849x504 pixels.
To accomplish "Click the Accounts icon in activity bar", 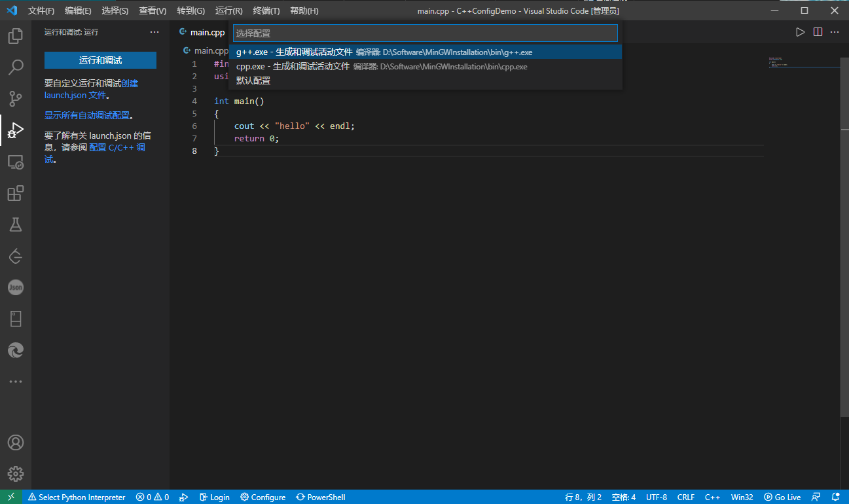I will [16, 442].
